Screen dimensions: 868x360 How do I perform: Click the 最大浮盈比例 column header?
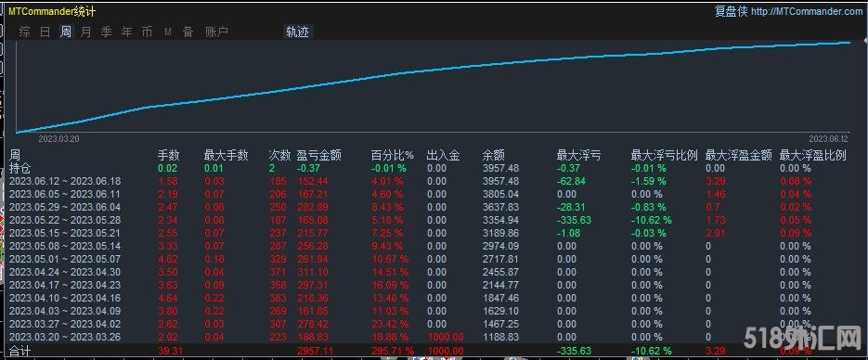tap(812, 156)
